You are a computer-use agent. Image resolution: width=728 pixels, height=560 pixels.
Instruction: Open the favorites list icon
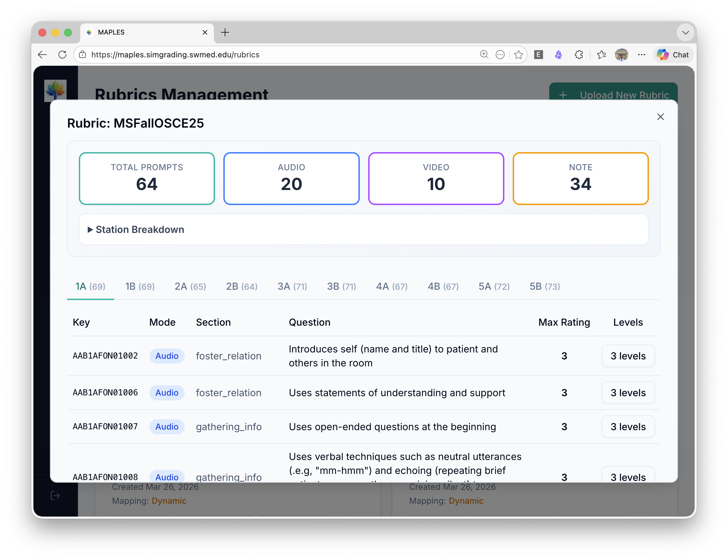(x=601, y=55)
